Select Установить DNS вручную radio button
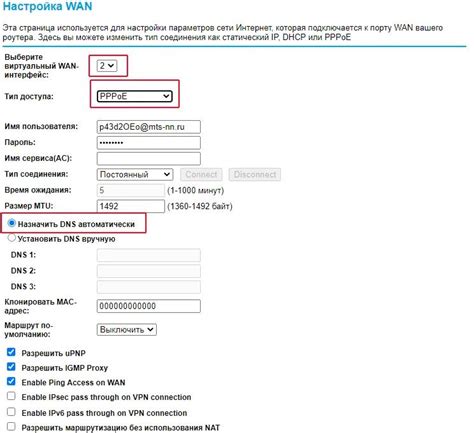This screenshot has width=474, height=433. pos(12,238)
